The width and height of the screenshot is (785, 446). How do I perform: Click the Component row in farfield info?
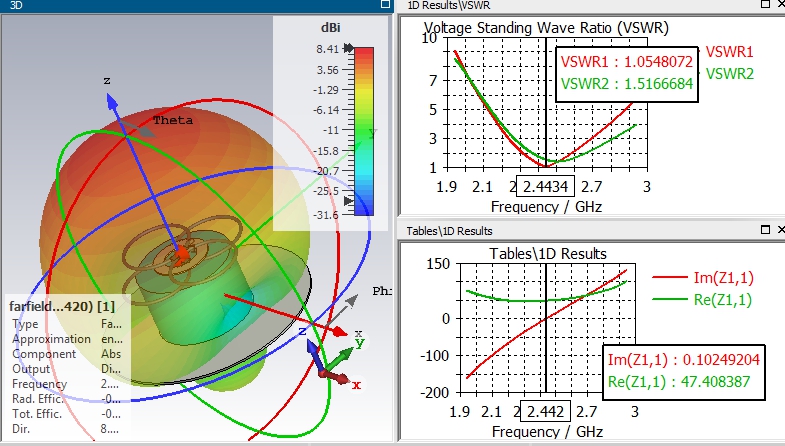67,354
